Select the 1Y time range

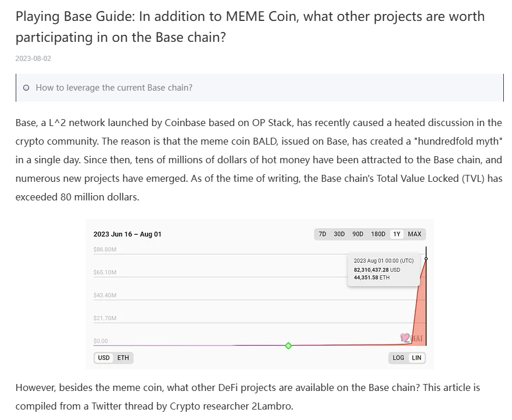tap(396, 234)
